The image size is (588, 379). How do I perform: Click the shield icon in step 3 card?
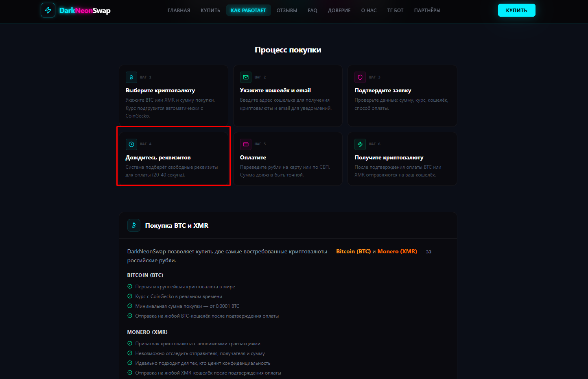click(x=360, y=77)
